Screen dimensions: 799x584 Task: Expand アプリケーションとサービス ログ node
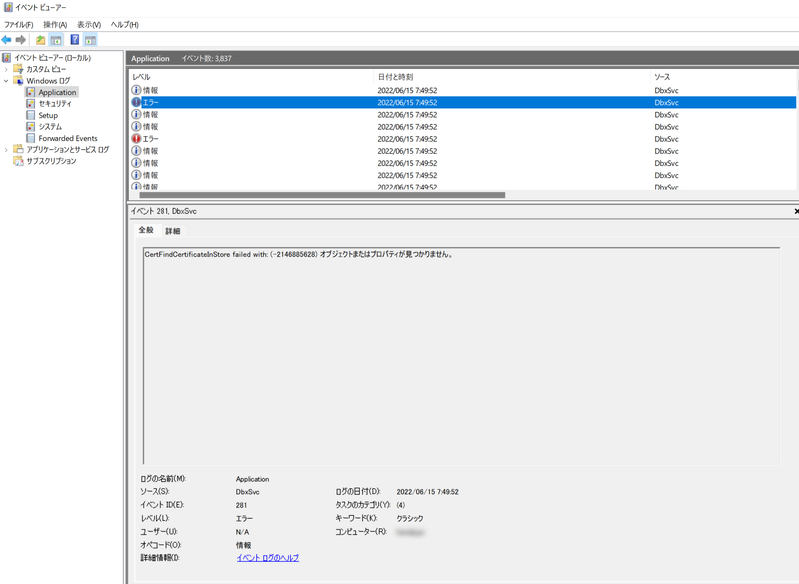point(6,150)
